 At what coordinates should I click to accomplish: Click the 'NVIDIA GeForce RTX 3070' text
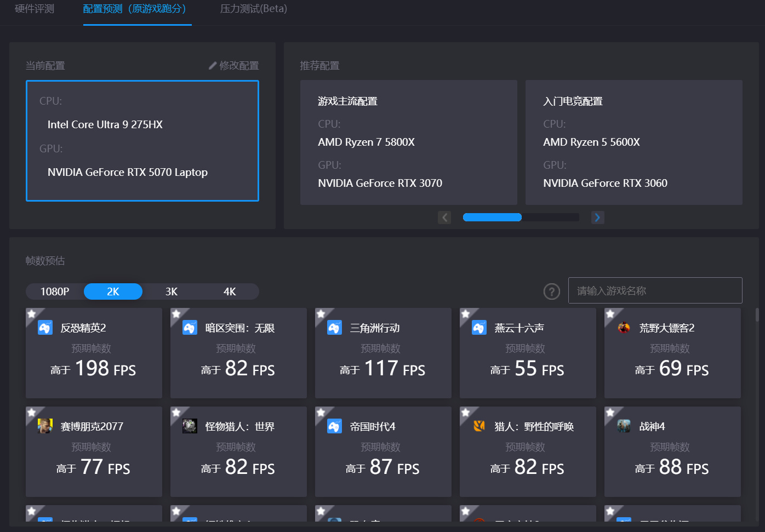pos(380,183)
